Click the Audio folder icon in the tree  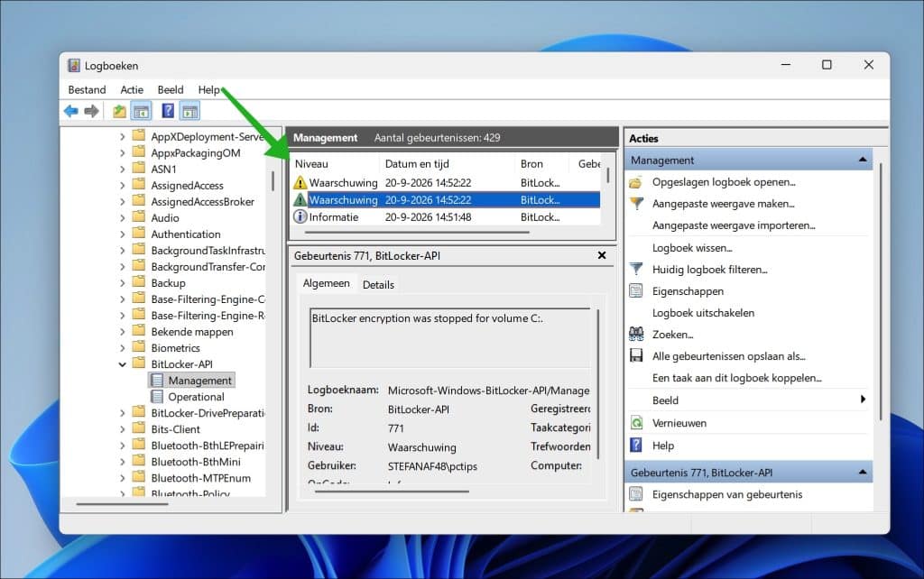coord(139,217)
